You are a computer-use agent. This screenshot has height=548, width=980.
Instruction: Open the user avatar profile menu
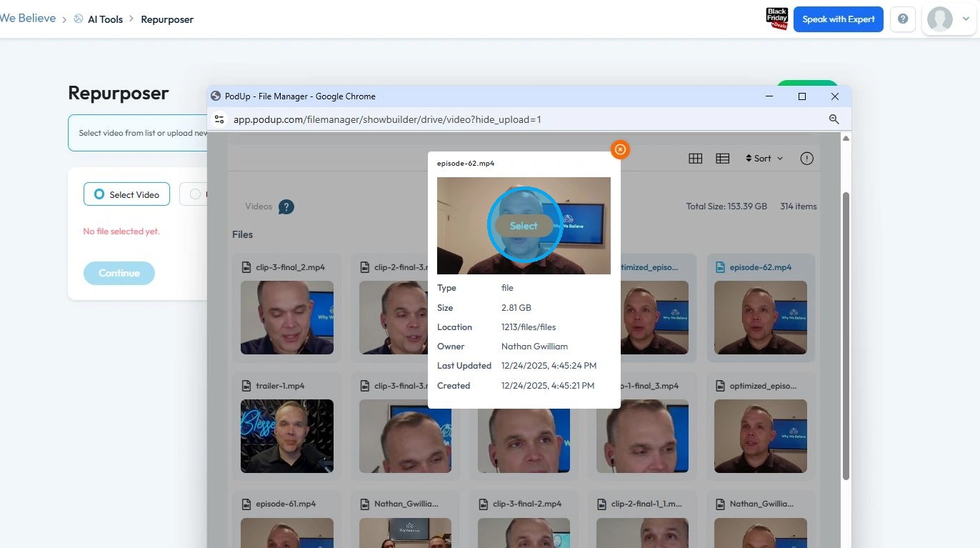[x=949, y=19]
